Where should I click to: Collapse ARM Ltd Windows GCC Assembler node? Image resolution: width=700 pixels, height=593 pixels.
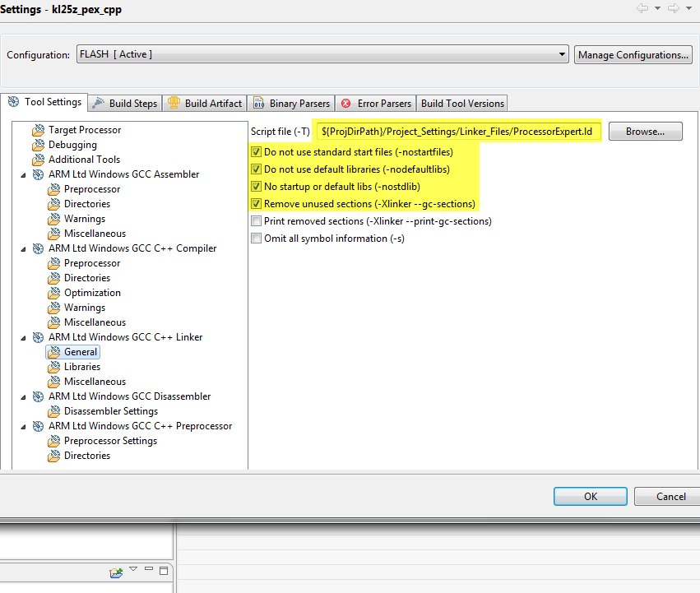coord(23,174)
